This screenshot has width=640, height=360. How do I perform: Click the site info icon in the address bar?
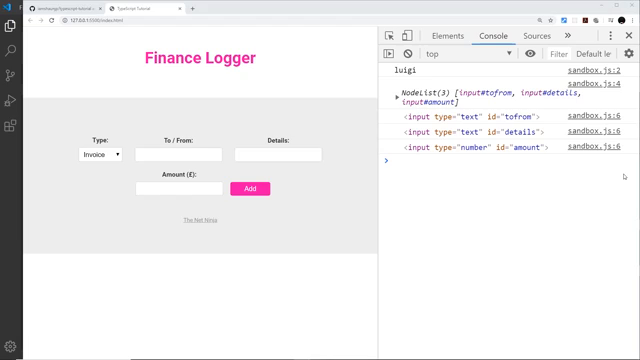point(64,20)
